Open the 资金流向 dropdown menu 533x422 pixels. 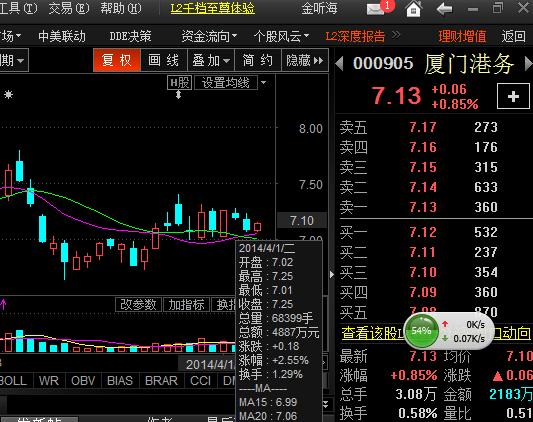(209, 36)
